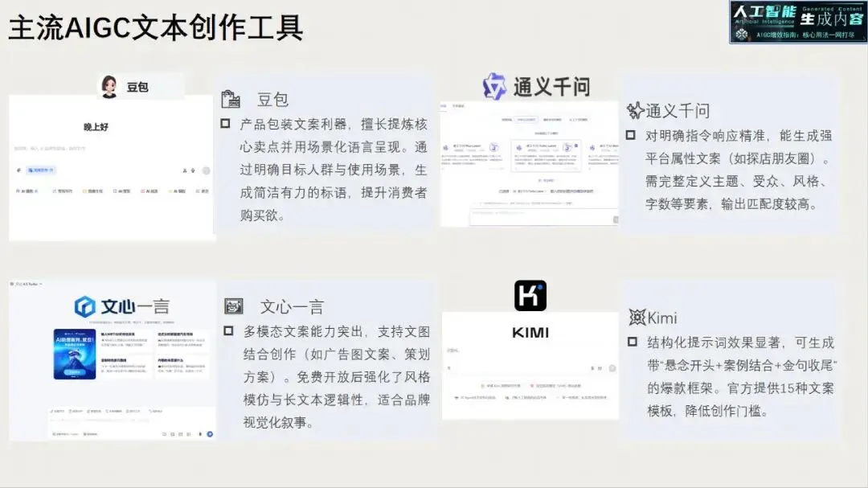Click the KIMI wordmark under the logo
The height and width of the screenshot is (488, 868).
coord(530,332)
